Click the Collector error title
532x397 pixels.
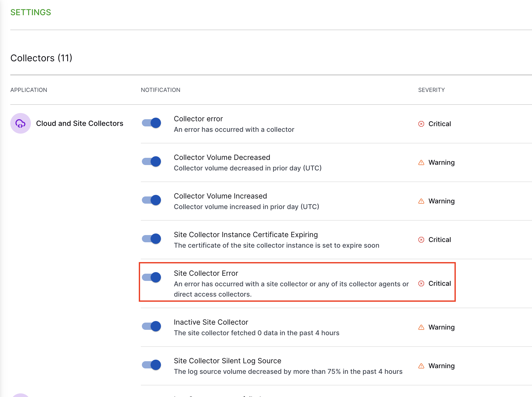point(198,119)
